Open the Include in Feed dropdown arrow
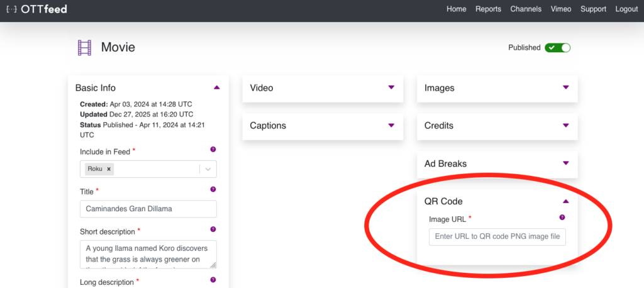 point(209,169)
